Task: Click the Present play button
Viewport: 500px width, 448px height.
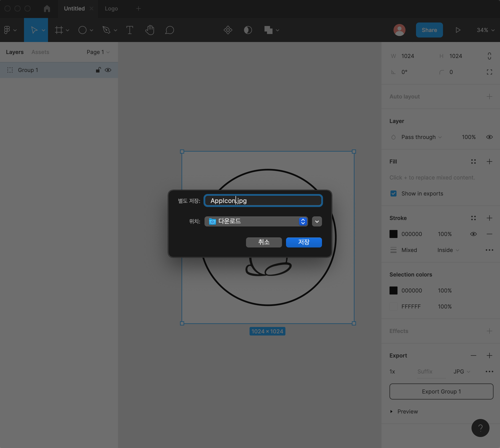Action: point(458,30)
